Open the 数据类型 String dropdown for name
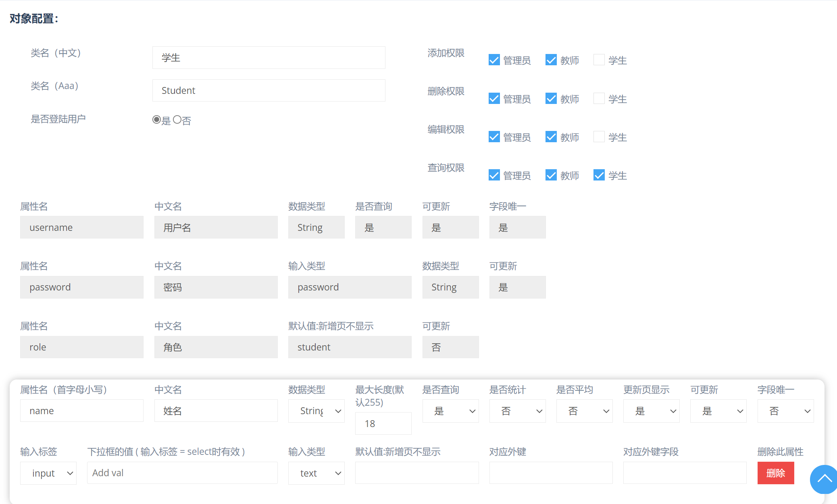This screenshot has width=837, height=504. (316, 411)
